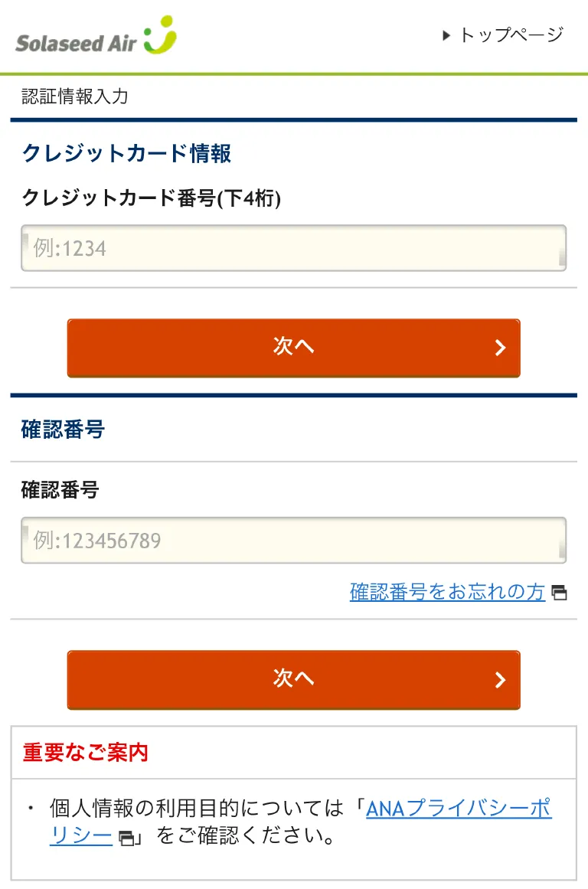Click the new-window icon beside 確認番号をお忘れの方
This screenshot has width=588, height=889.
click(x=560, y=593)
